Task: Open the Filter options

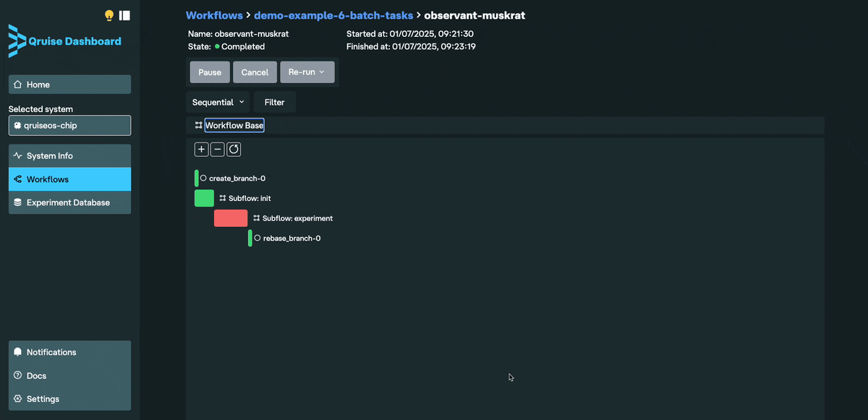Action: click(x=274, y=103)
